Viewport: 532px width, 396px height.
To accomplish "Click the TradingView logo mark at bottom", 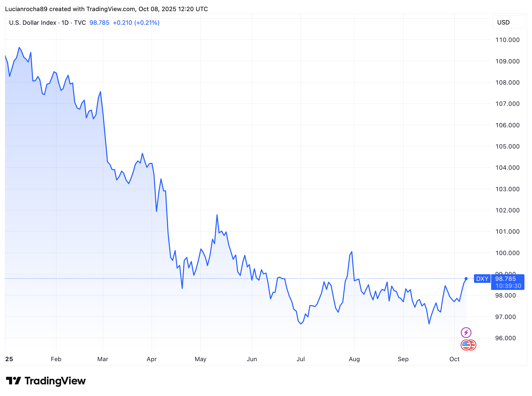I will [x=13, y=381].
